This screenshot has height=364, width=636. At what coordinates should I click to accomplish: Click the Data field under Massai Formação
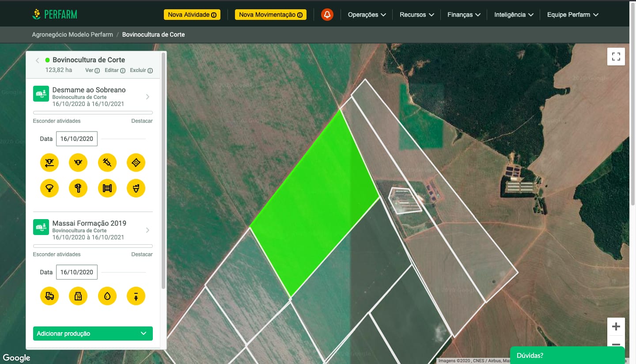point(77,272)
